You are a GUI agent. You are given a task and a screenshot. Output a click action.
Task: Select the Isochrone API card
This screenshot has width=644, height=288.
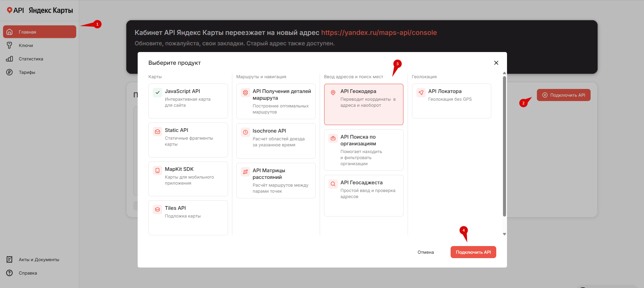coord(276,141)
